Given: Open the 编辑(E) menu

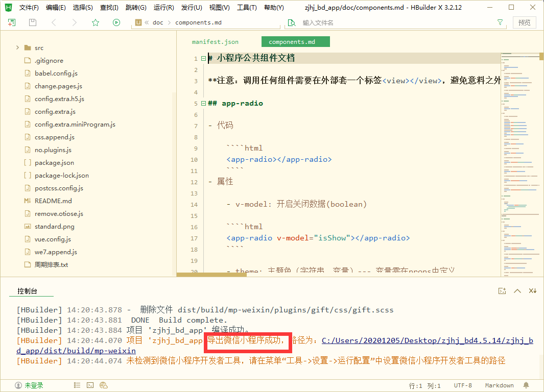Looking at the screenshot, I should [56, 7].
